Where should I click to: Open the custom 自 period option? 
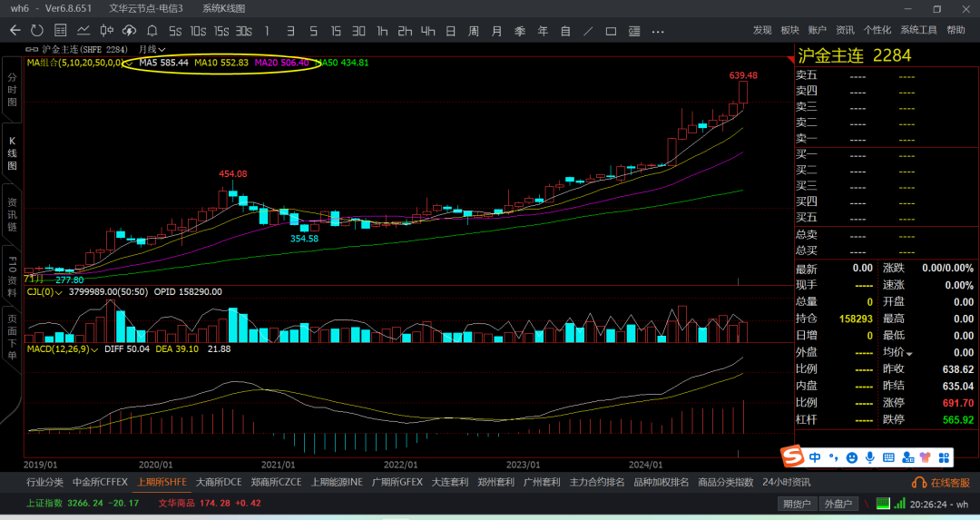[x=565, y=31]
